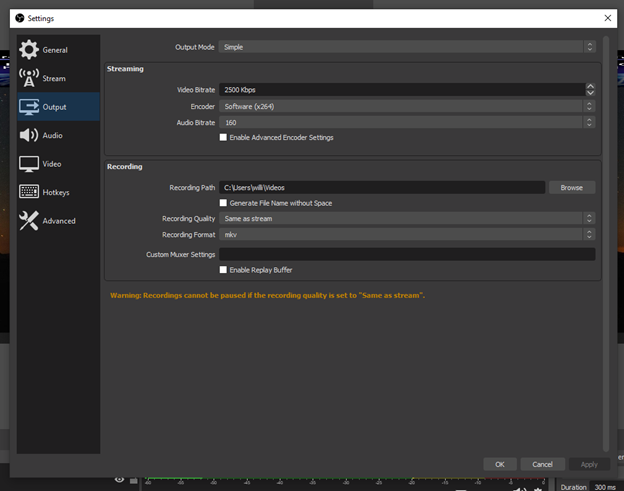
Task: Close the Settings dialog
Action: [608, 18]
